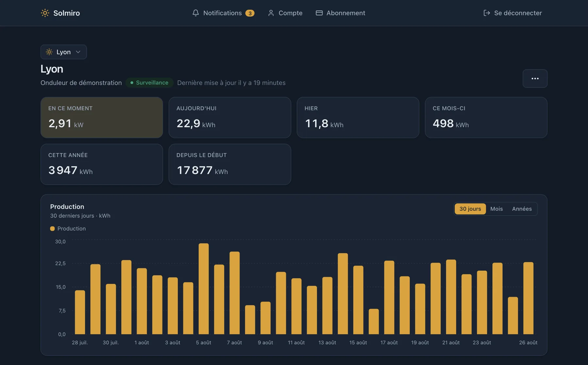The height and width of the screenshot is (365, 588).
Task: Click the sun icon in the Lyon selector
Action: (x=49, y=52)
